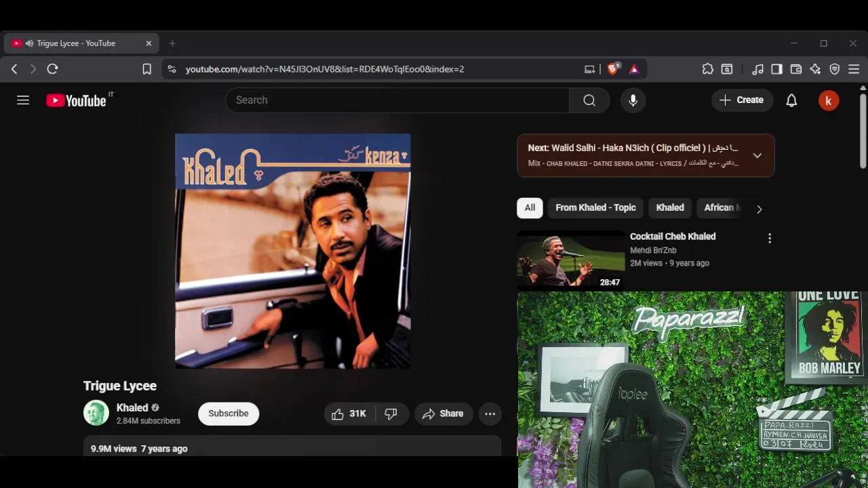Click the install app icon in the address bar
The image size is (868, 488).
(590, 69)
